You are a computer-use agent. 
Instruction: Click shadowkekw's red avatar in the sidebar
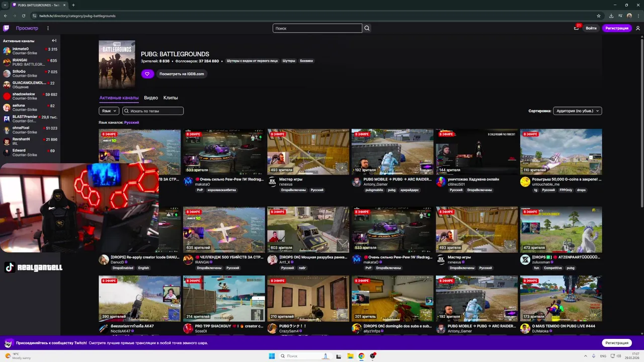(x=7, y=96)
